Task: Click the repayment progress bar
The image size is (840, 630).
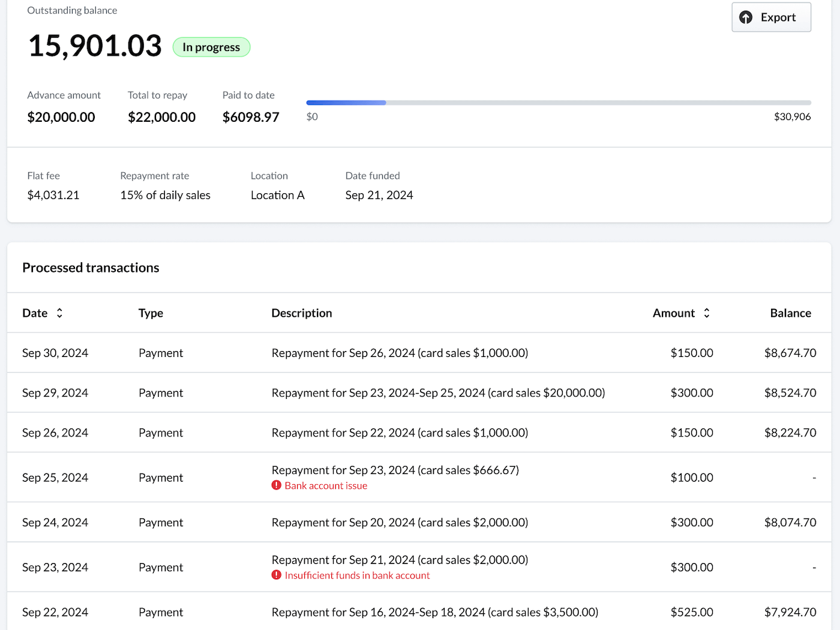Action: click(558, 103)
